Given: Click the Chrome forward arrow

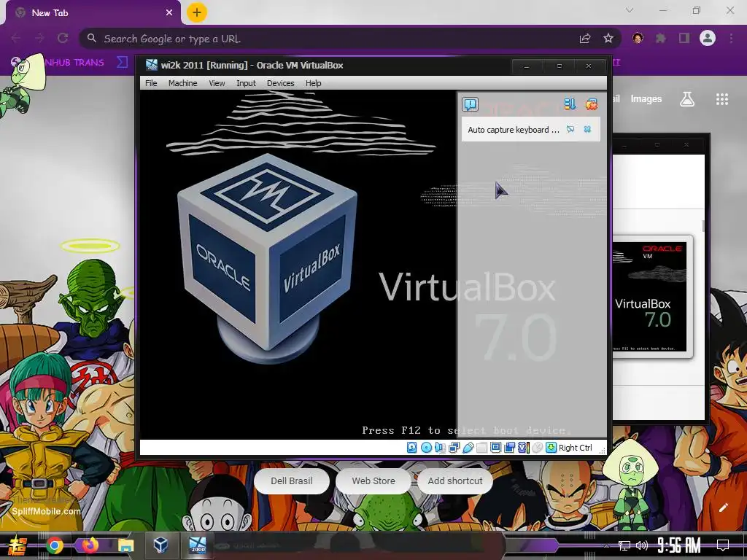Looking at the screenshot, I should coord(39,38).
